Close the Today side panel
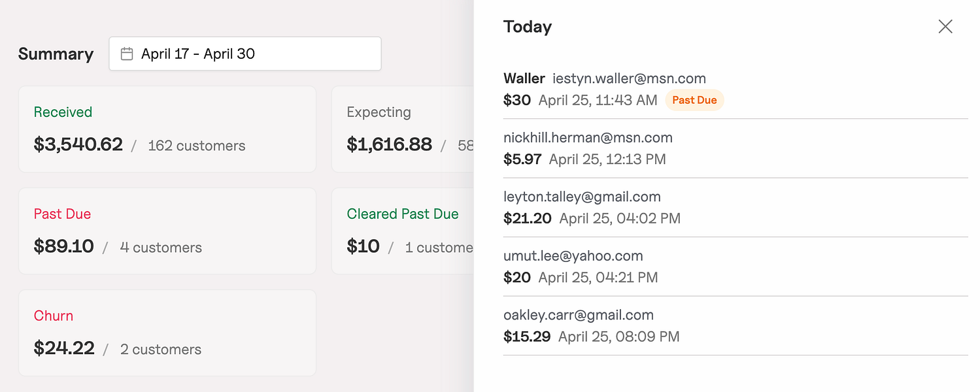Image resolution: width=980 pixels, height=392 pixels. [945, 27]
